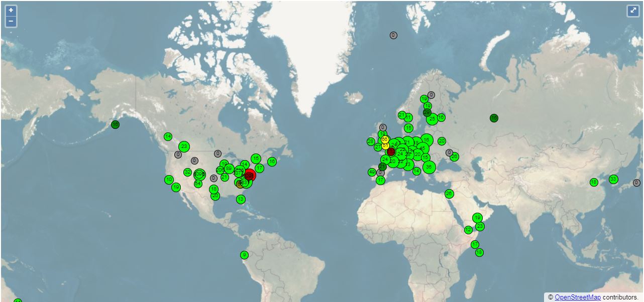Select the dark green marker near Alaska
The image size is (644, 302).
[x=116, y=124]
